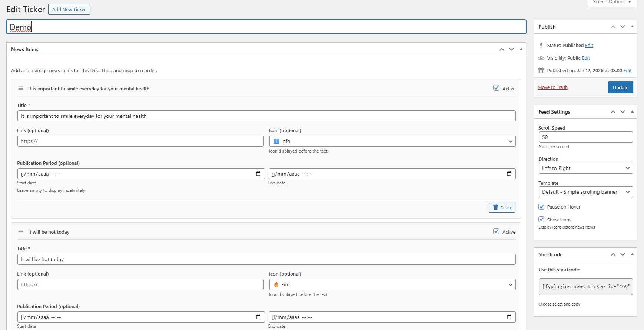Move News Items panel up

[502, 49]
